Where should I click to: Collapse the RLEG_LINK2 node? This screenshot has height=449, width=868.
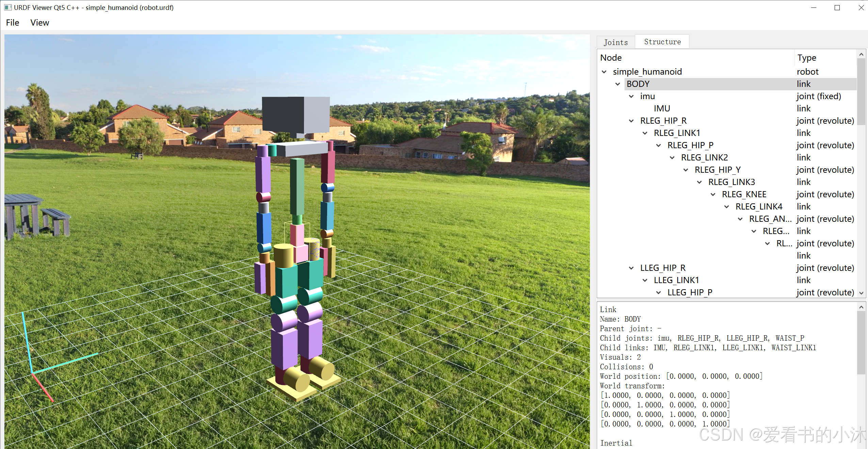coord(672,158)
